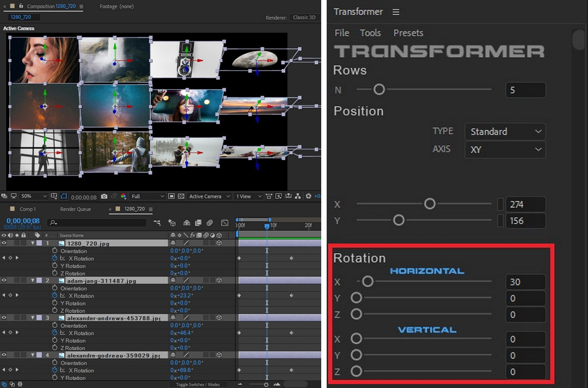Toggle In/Out/Duration/Stretch panes icon
The height and width of the screenshot is (388, 588).
click(x=20, y=384)
